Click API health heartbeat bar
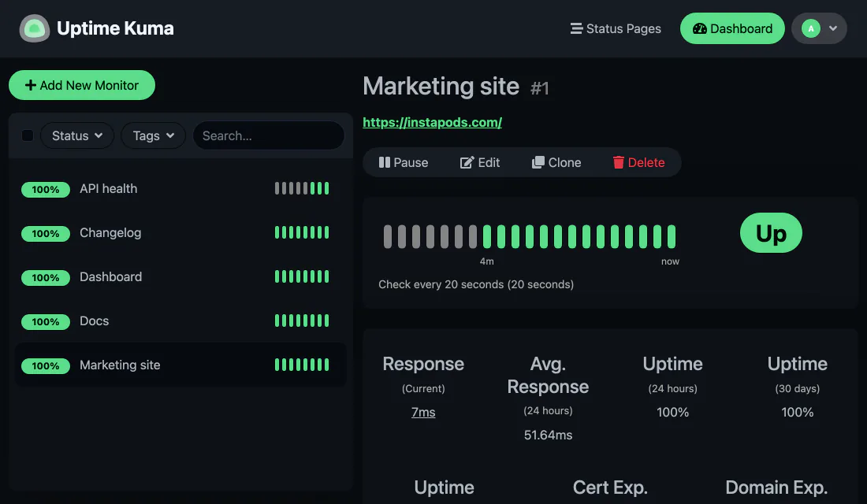 pyautogui.click(x=302, y=188)
